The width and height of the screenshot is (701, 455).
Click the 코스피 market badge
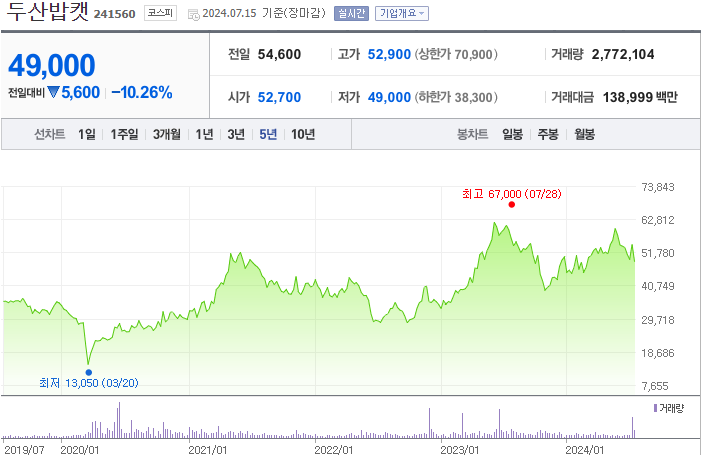(160, 13)
